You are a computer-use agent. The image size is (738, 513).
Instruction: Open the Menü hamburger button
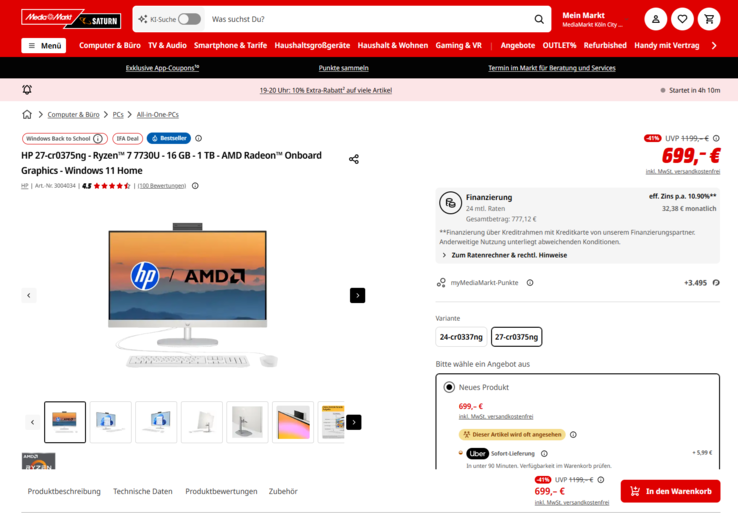(x=43, y=46)
